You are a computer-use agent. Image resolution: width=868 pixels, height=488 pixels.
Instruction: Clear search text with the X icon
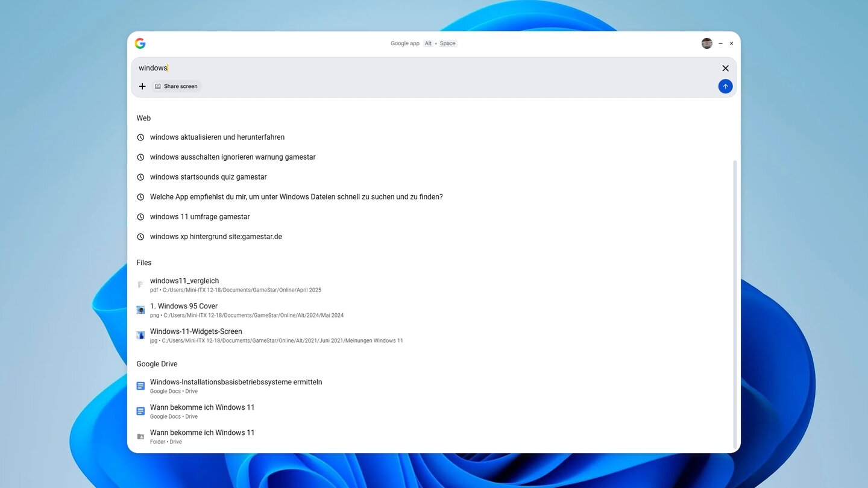725,68
